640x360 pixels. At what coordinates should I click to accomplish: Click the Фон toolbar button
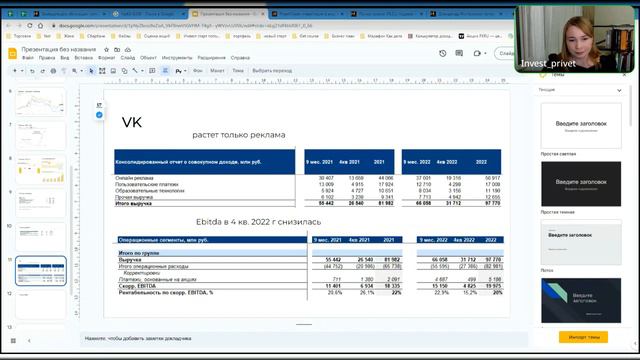(x=198, y=71)
